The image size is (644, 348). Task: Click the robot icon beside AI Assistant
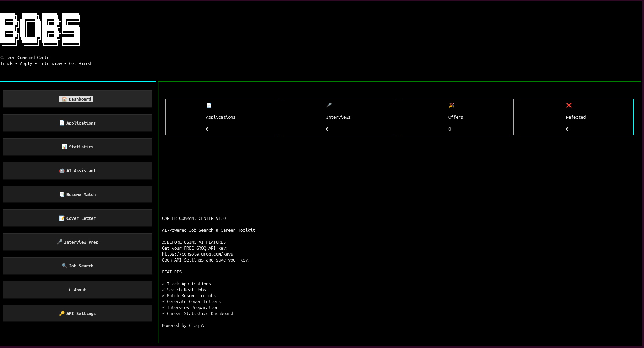pyautogui.click(x=62, y=170)
